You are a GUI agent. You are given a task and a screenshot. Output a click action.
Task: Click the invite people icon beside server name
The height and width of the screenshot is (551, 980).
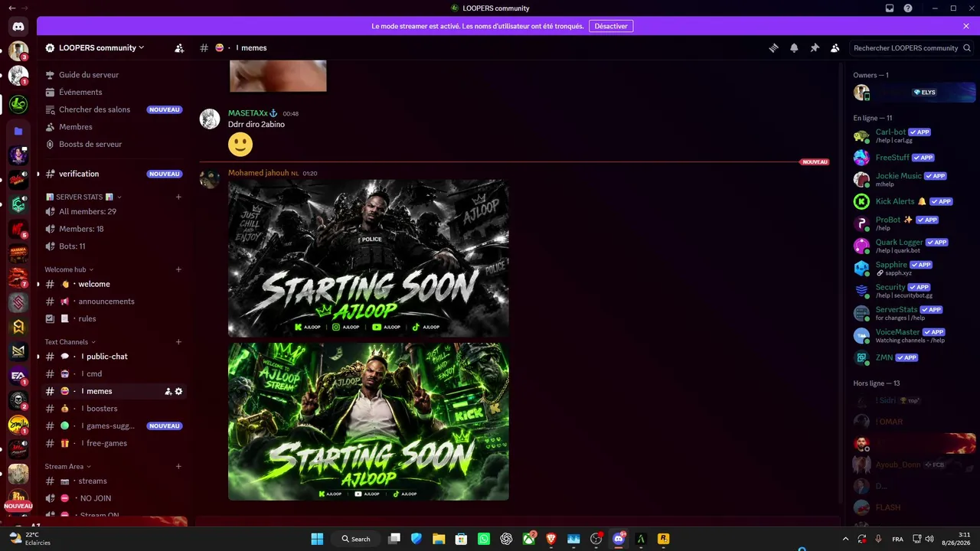pos(179,47)
